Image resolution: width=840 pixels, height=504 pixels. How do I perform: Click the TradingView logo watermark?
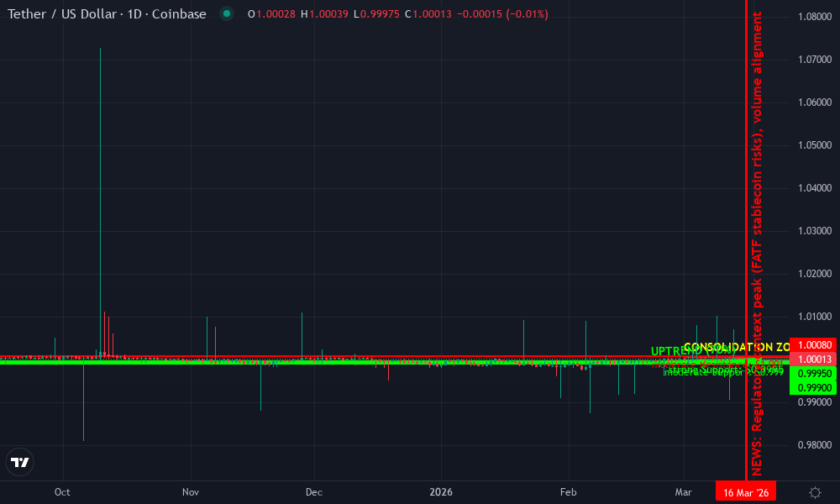click(x=19, y=462)
